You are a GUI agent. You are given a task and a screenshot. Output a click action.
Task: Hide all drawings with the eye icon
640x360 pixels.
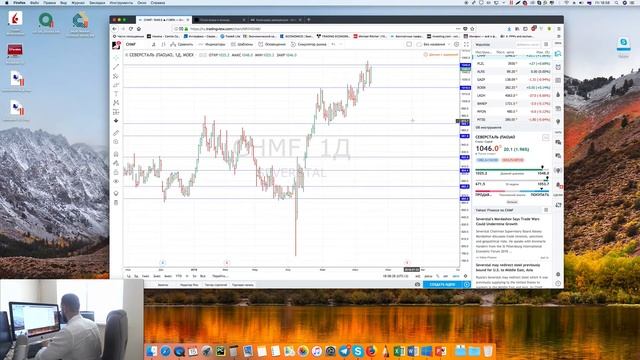pos(116,181)
